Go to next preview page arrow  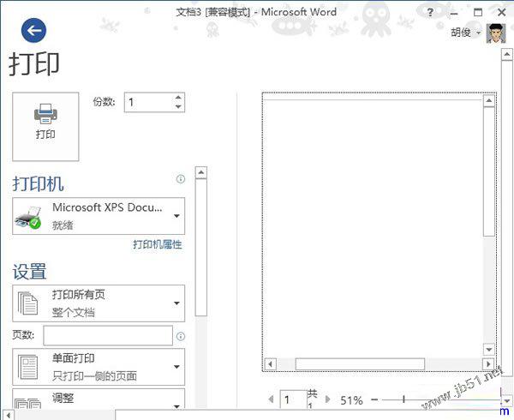(x=327, y=399)
